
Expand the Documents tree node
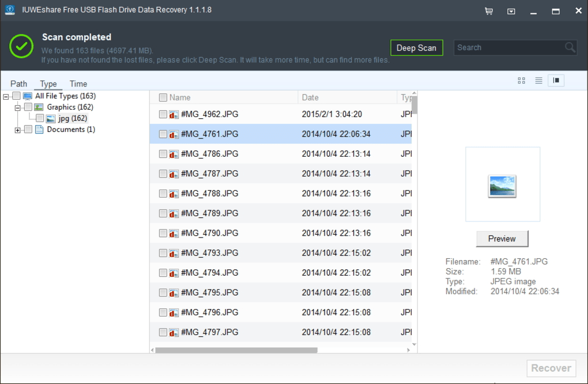pyautogui.click(x=18, y=129)
